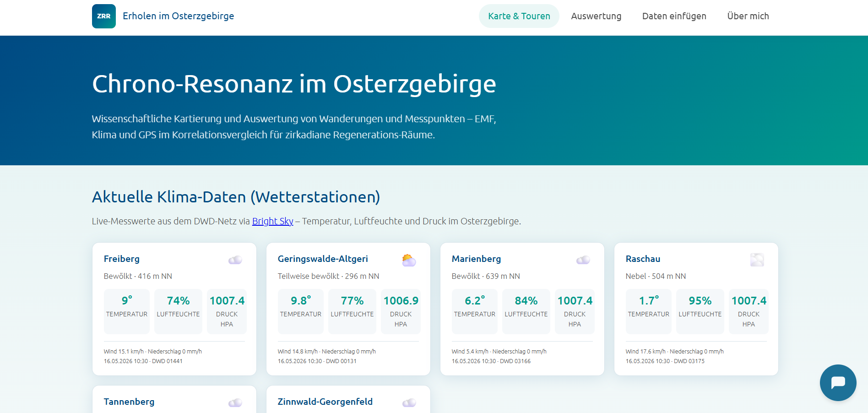Click Raschau's 95% humidity value
This screenshot has height=413, width=868.
[x=700, y=301]
